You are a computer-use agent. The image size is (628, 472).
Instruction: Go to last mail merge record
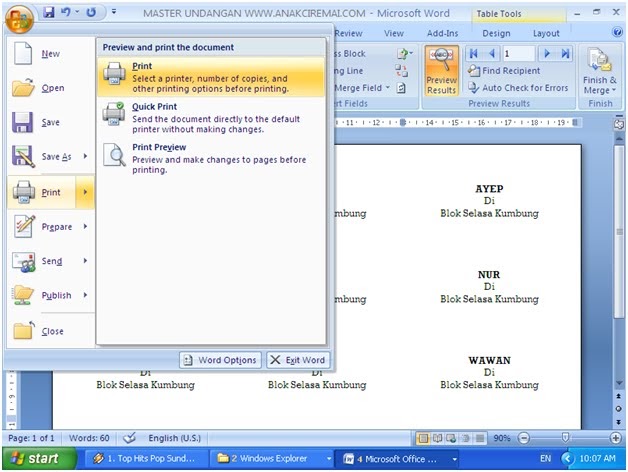coord(565,53)
